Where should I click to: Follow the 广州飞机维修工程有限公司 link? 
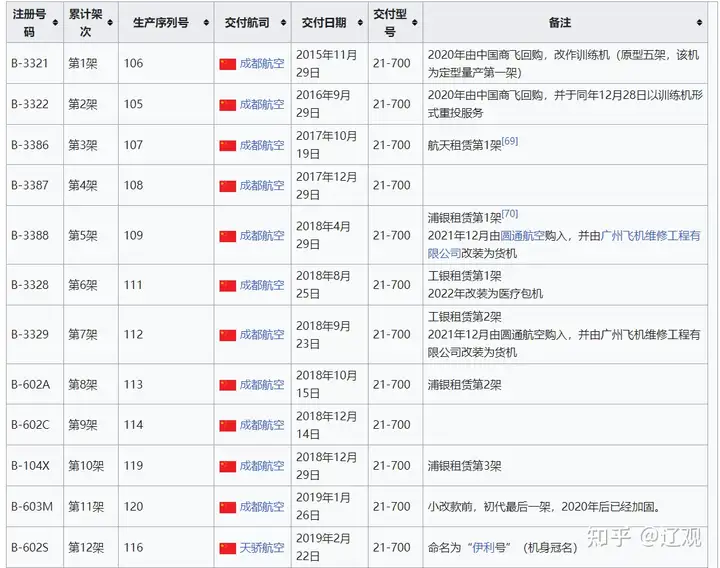[x=564, y=244]
